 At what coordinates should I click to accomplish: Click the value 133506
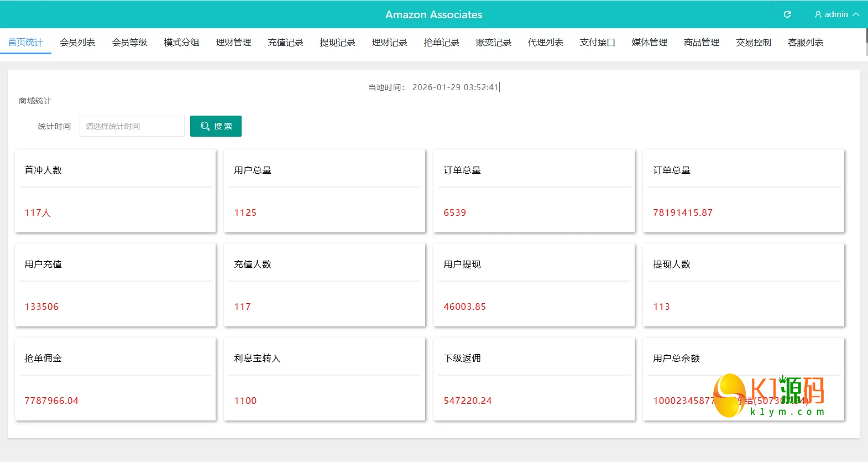(41, 307)
